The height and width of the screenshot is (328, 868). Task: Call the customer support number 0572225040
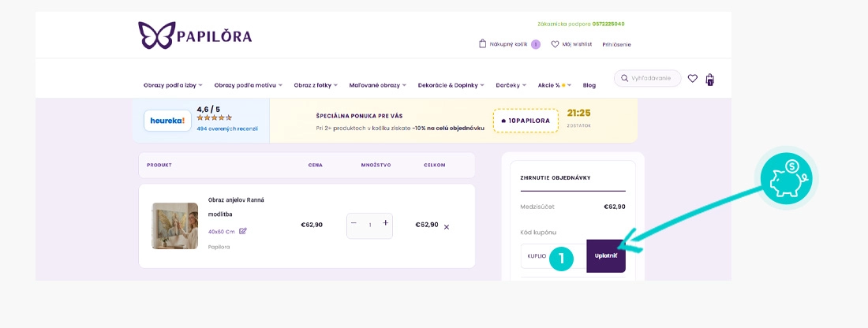coord(608,24)
